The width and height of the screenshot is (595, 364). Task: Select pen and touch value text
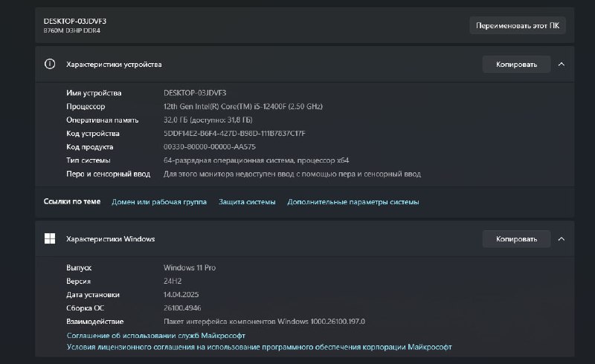[292, 174]
